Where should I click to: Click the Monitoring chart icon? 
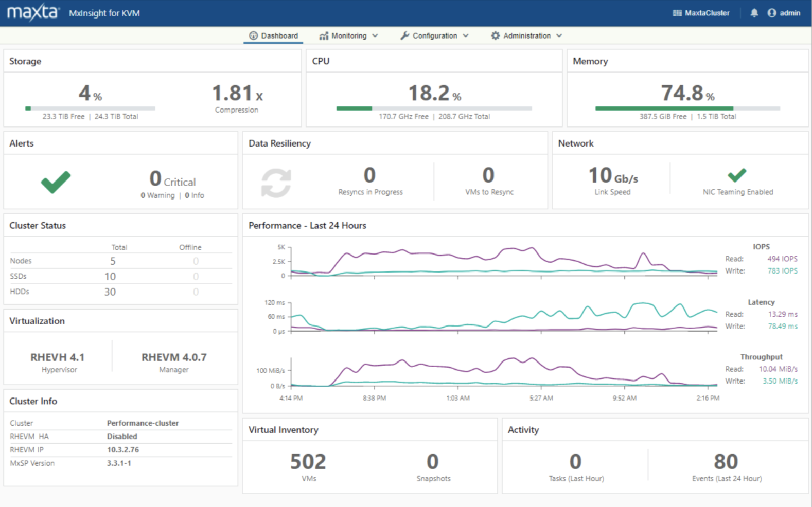[324, 36]
